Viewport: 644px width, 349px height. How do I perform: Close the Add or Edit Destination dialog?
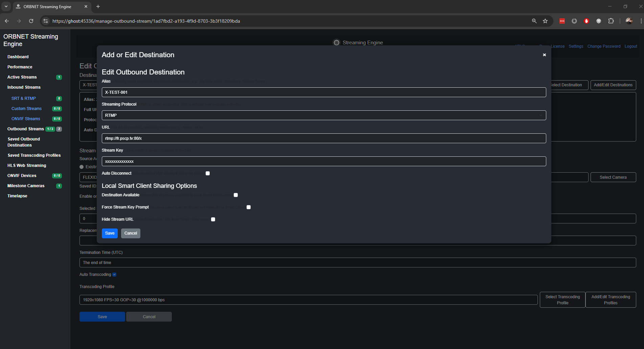click(x=544, y=55)
